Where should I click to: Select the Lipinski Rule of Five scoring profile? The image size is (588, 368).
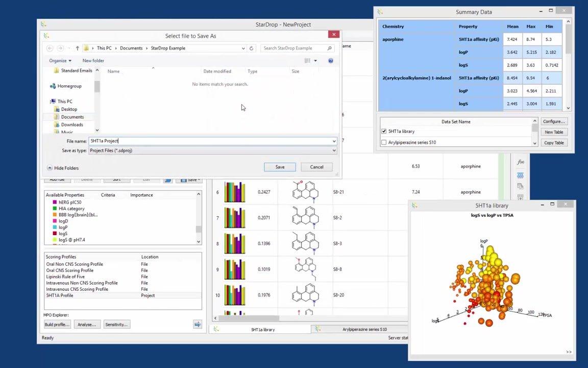click(x=65, y=277)
